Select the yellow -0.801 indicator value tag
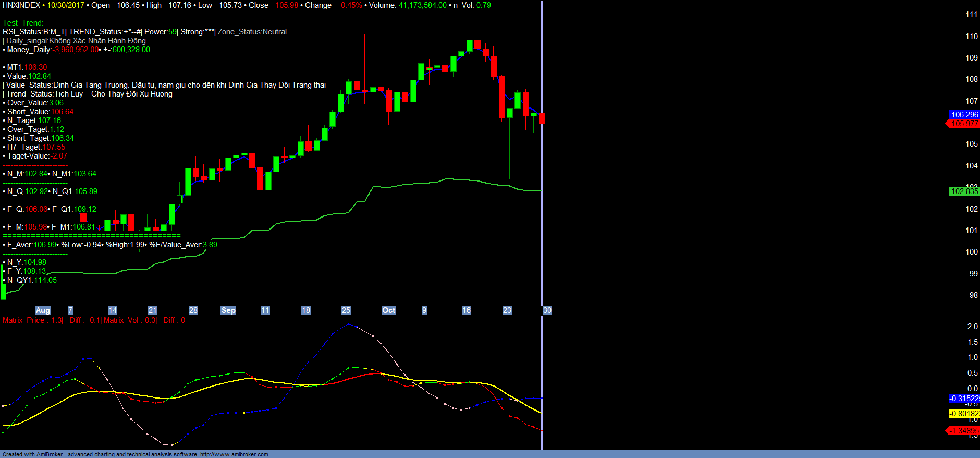The image size is (980, 458). tap(964, 414)
